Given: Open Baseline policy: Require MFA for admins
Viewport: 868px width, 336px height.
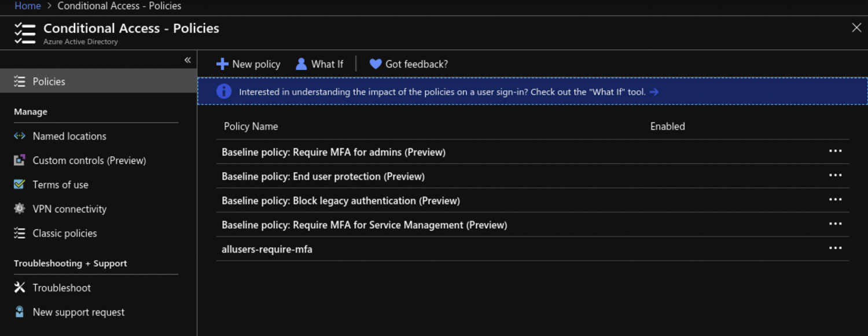Looking at the screenshot, I should click(x=333, y=152).
